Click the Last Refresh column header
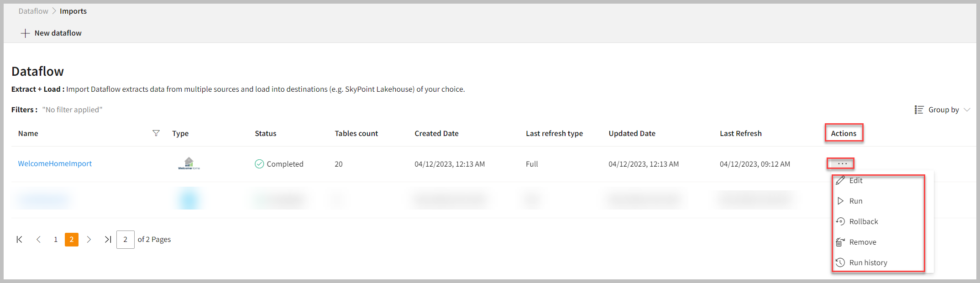Viewport: 980px width, 283px height. [740, 134]
